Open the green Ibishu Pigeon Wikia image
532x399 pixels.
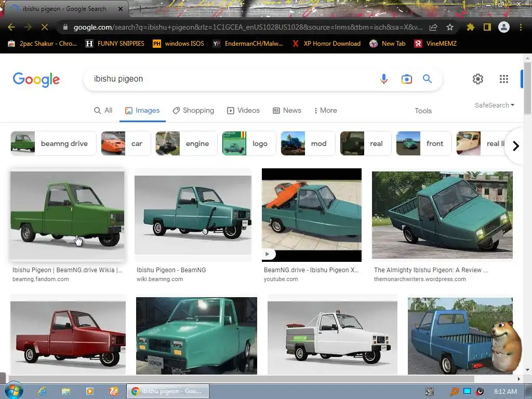(x=67, y=215)
